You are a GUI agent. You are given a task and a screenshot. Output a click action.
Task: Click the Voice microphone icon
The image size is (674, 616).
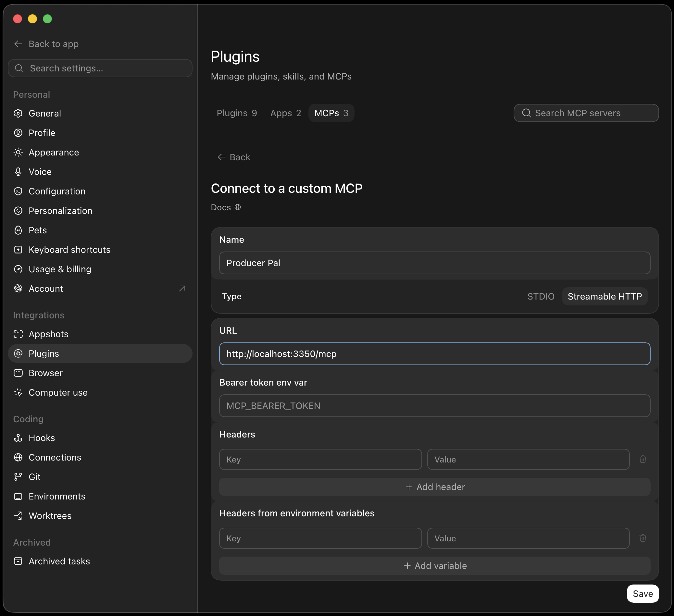click(x=18, y=172)
